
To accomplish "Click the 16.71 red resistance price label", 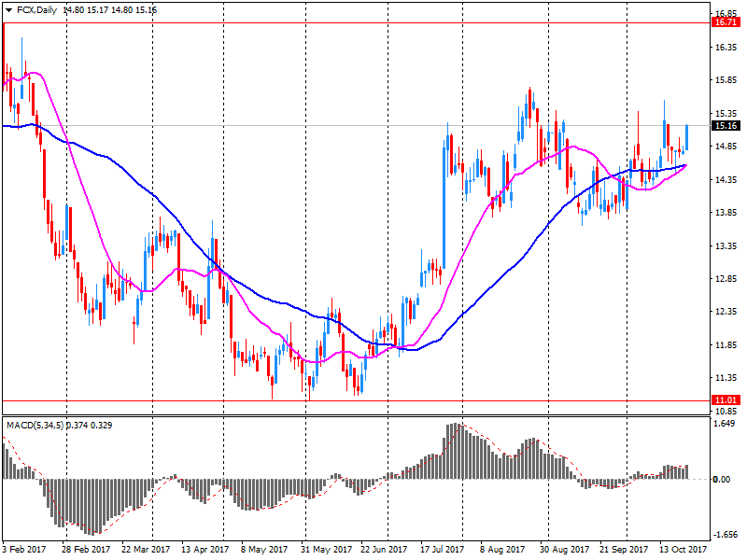I will click(726, 22).
